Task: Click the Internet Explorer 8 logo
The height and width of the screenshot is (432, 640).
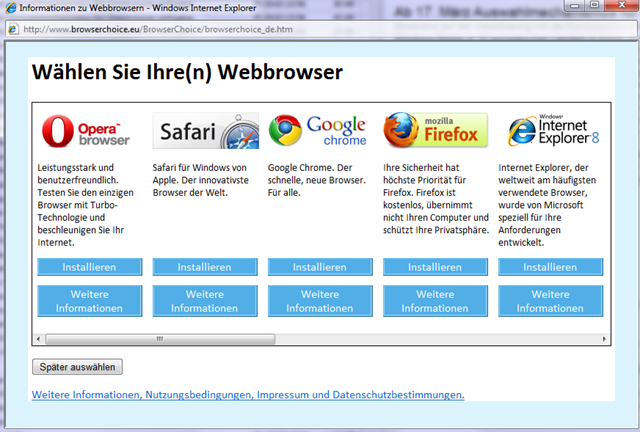Action: click(x=553, y=131)
